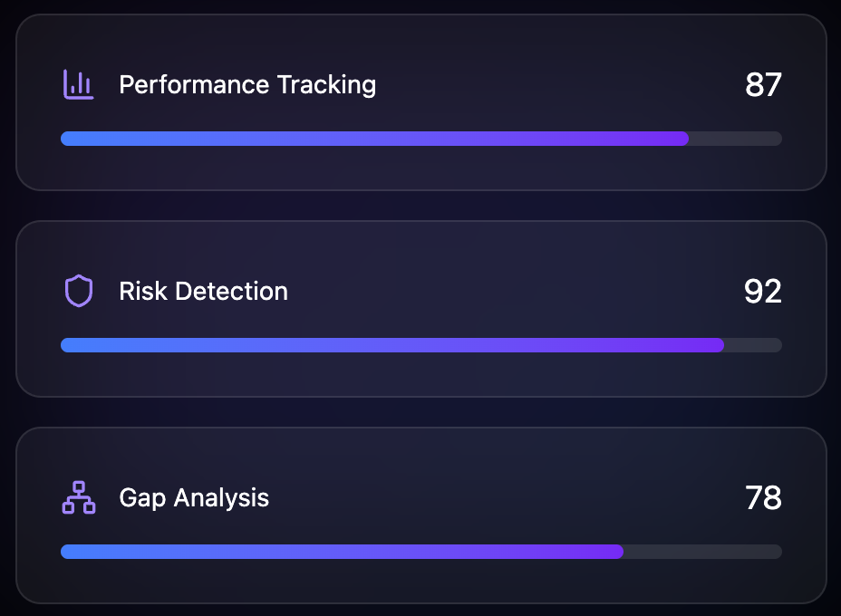This screenshot has height=616, width=841.
Task: Click empty space between Gap Analysis title and score
Action: click(507, 497)
